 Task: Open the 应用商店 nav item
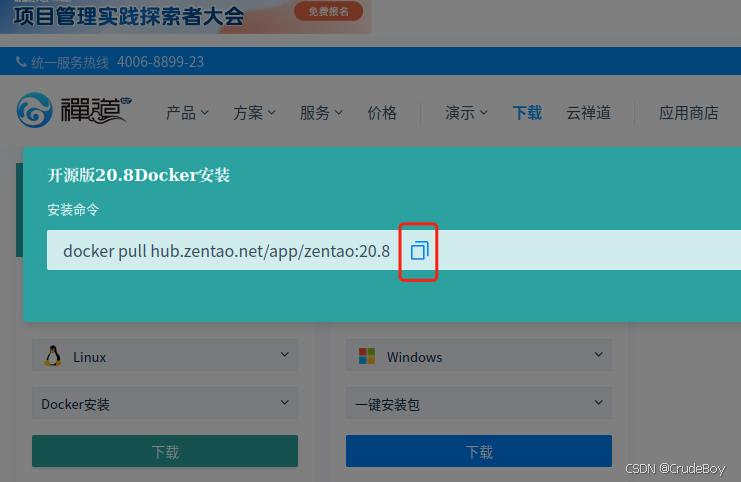point(689,113)
